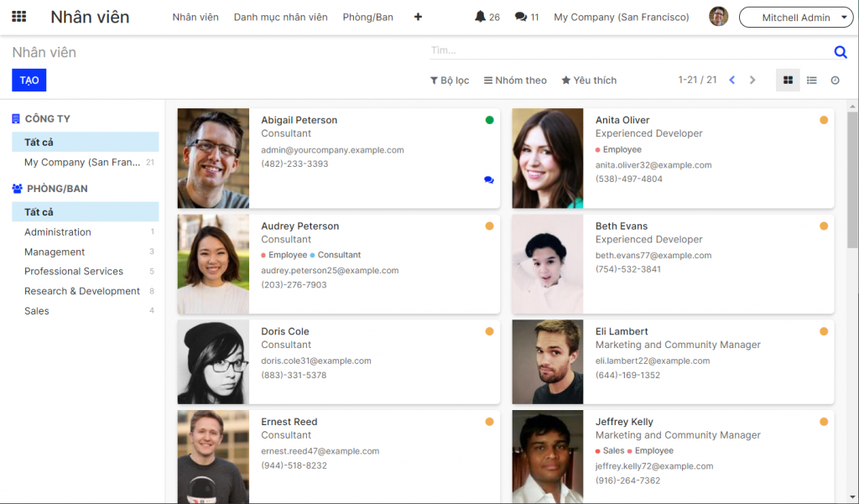859x504 pixels.
Task: Click the search input field
Action: [630, 50]
